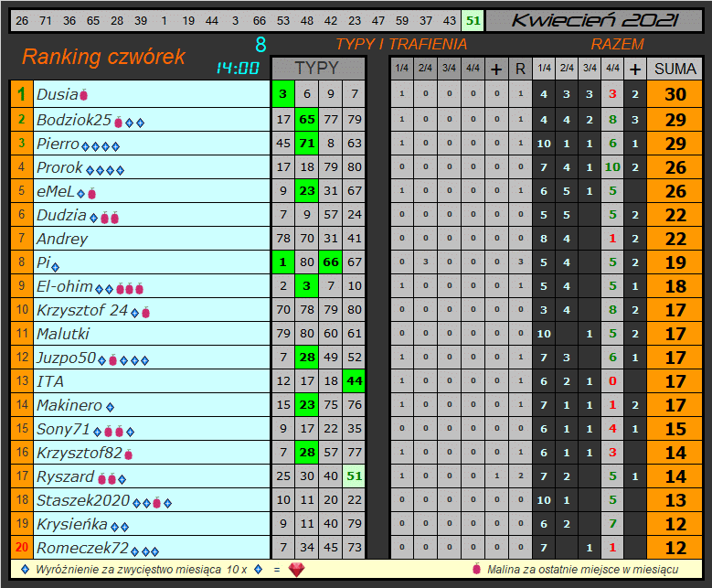Viewport: 712px width, 588px height.
Task: Select player name 'Pierro'
Action: (58, 144)
